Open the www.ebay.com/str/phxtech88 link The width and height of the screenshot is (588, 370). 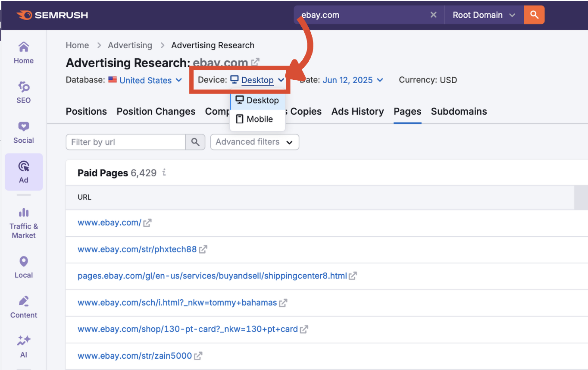[x=137, y=249]
